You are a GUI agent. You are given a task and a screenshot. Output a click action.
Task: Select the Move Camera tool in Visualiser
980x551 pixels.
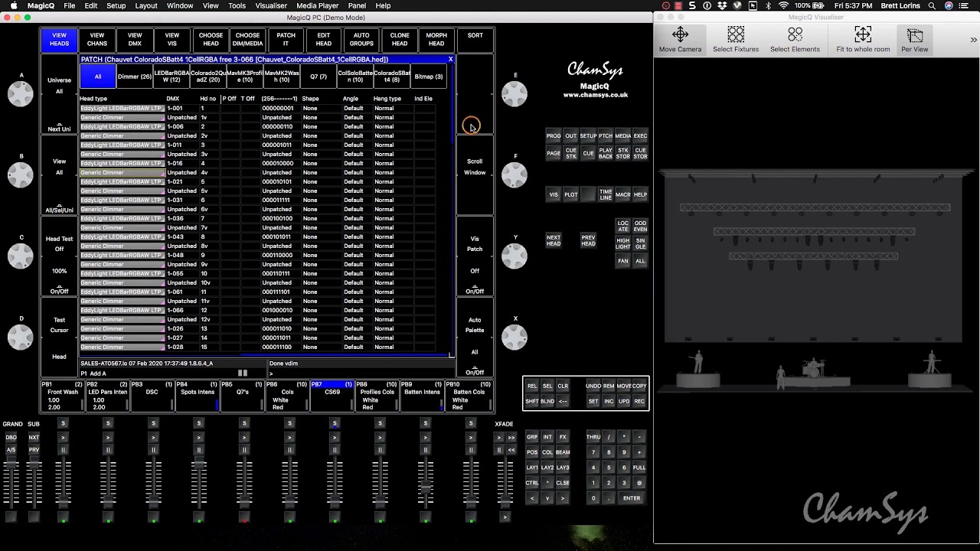coord(680,40)
